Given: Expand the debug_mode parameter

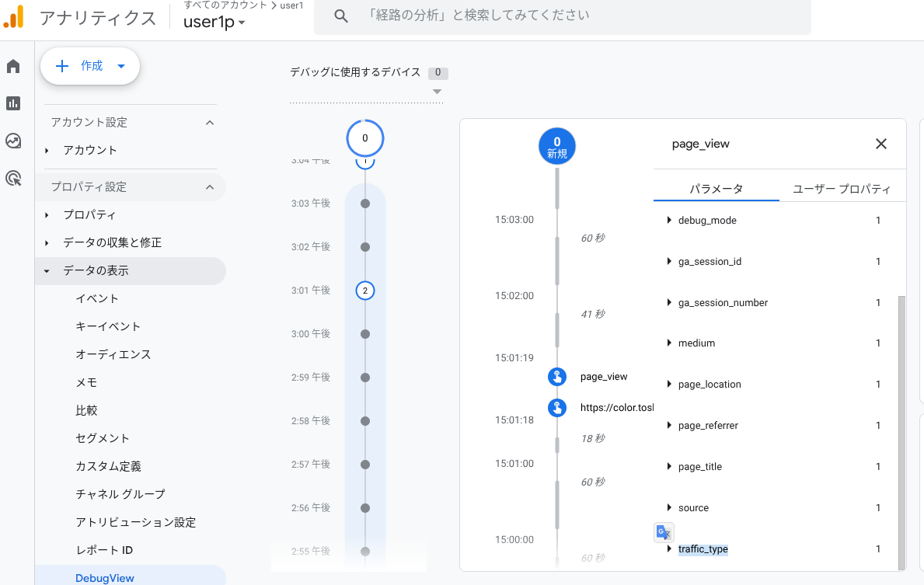Looking at the screenshot, I should (669, 221).
